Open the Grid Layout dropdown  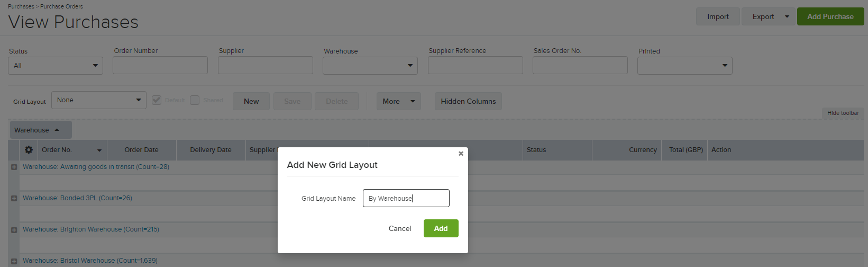point(99,100)
